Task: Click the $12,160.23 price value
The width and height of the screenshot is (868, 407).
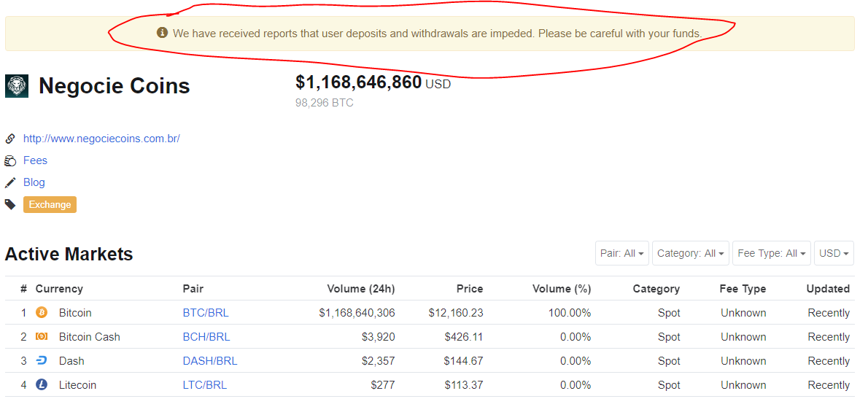Action: (x=456, y=313)
